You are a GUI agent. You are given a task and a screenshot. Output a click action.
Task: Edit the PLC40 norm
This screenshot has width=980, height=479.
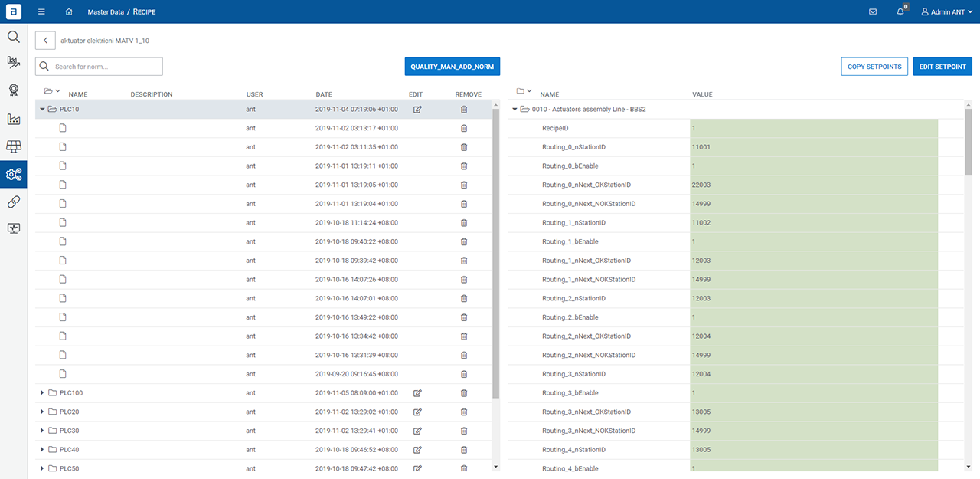click(x=417, y=450)
